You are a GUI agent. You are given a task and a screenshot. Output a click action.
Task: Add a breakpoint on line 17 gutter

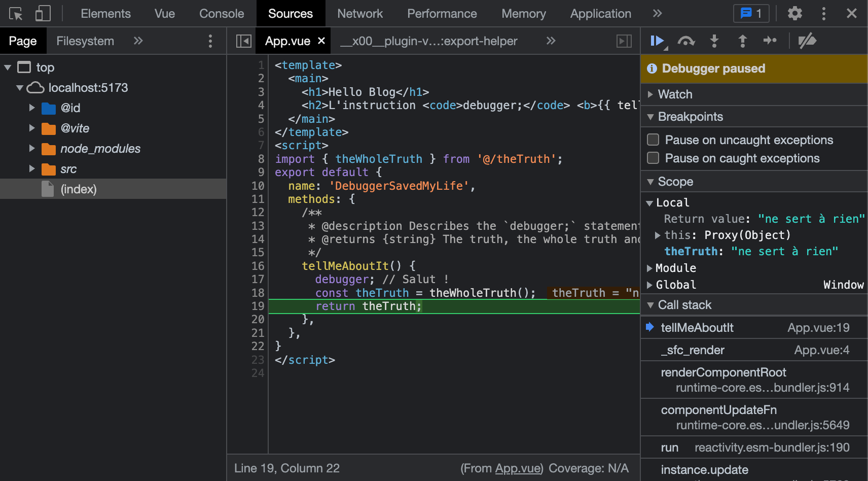click(258, 279)
